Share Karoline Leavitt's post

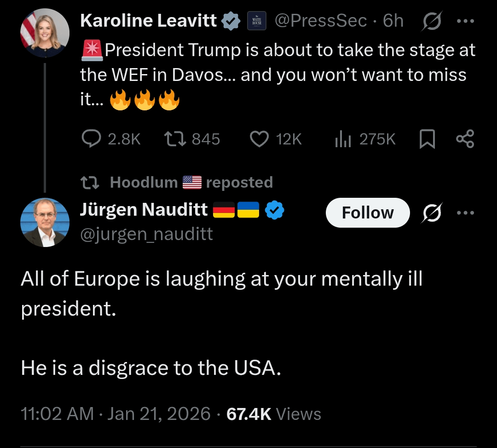[x=464, y=139]
